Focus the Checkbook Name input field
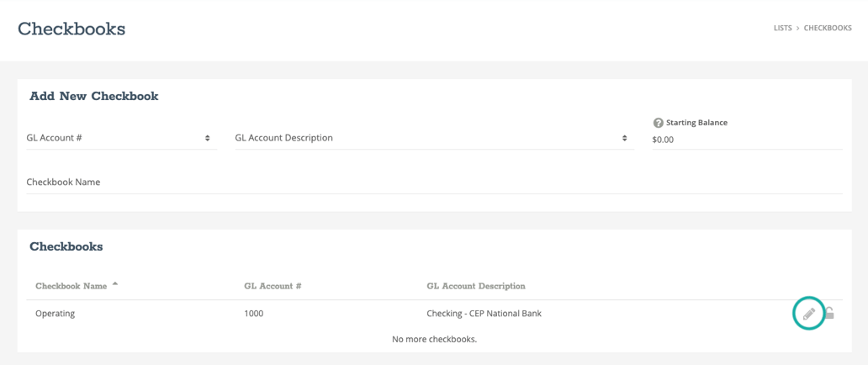868x365 pixels. point(433,182)
